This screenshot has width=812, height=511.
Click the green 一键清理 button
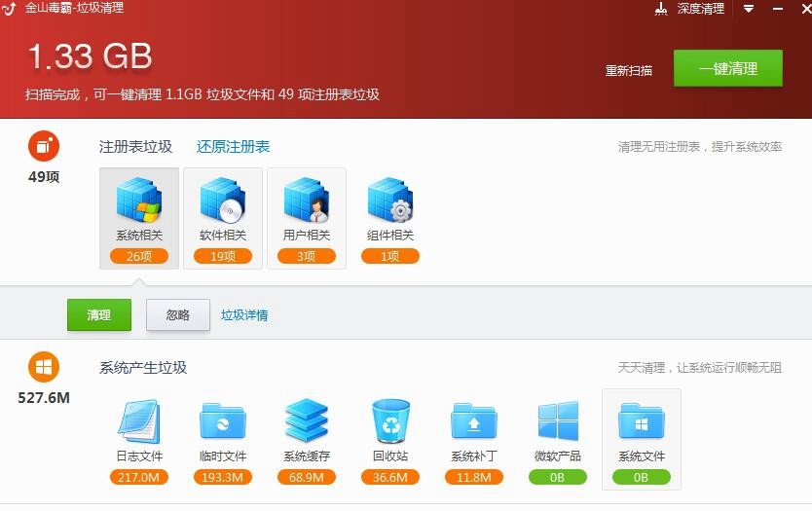[x=727, y=68]
